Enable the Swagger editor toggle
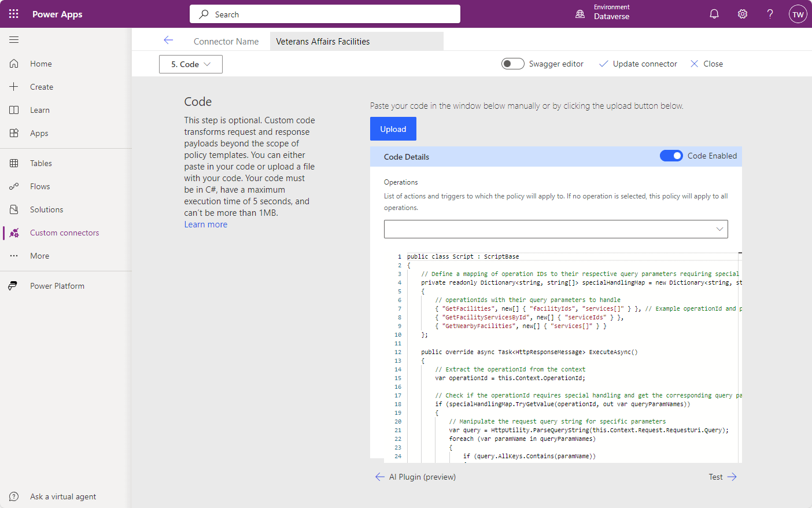The width and height of the screenshot is (812, 508). (512, 64)
